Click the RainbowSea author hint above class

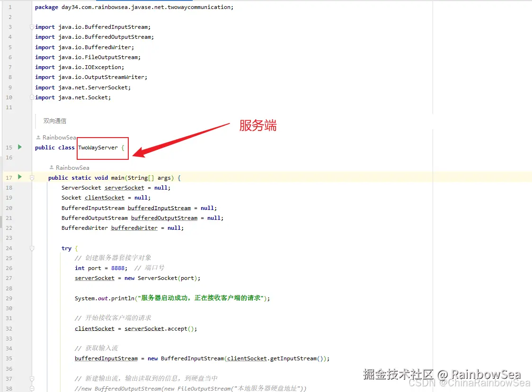(x=56, y=137)
